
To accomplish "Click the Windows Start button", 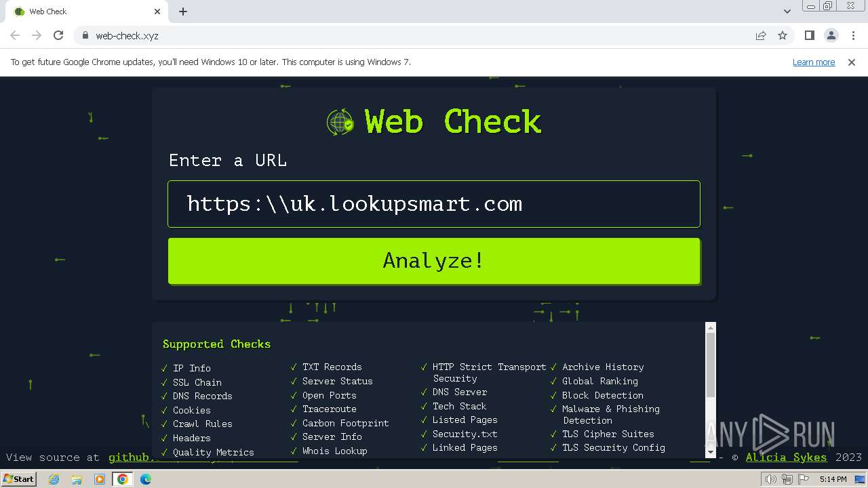I will (18, 479).
